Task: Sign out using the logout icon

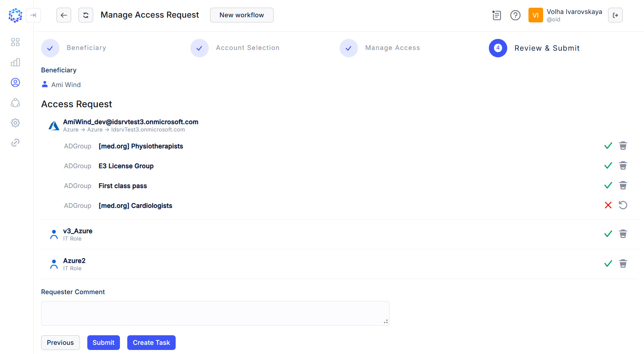Action: tap(615, 15)
